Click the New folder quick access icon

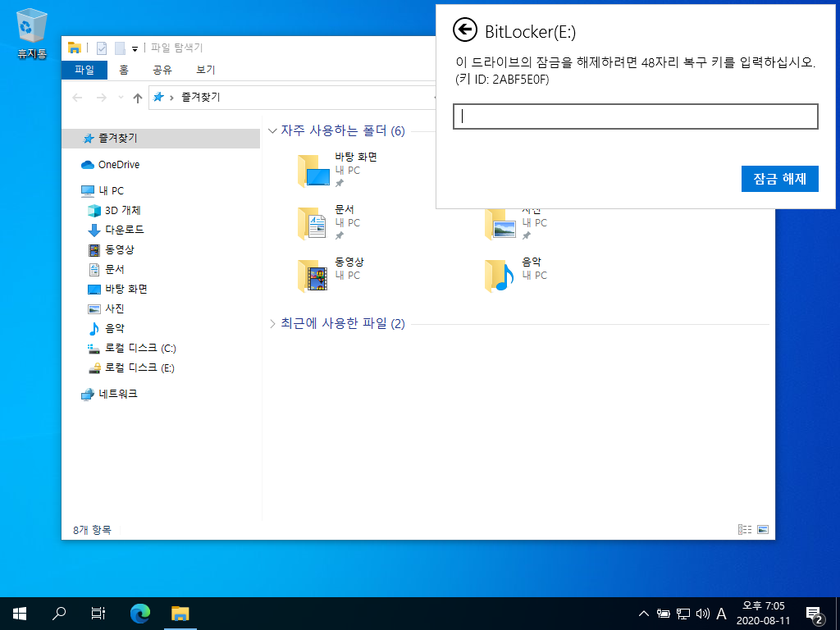pos(120,48)
